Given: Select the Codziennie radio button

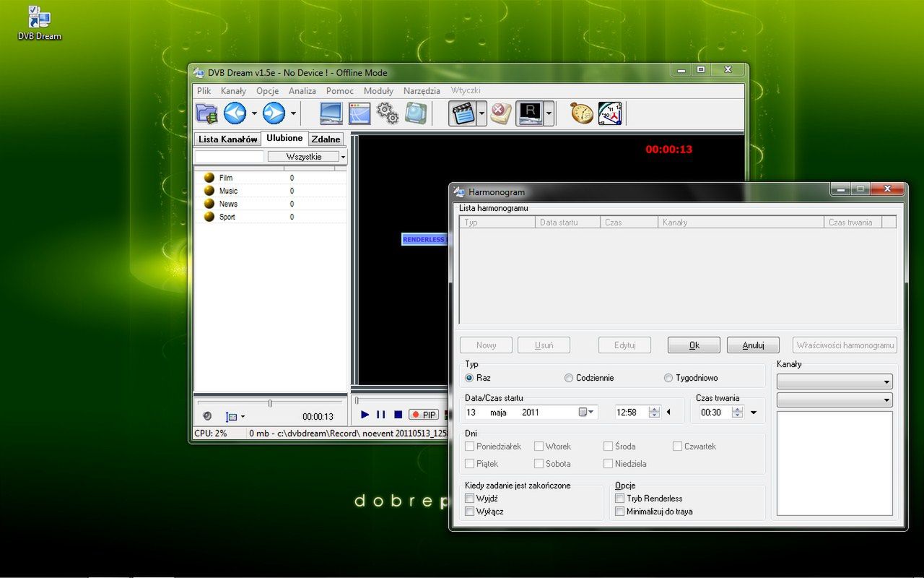Looking at the screenshot, I should click(569, 378).
